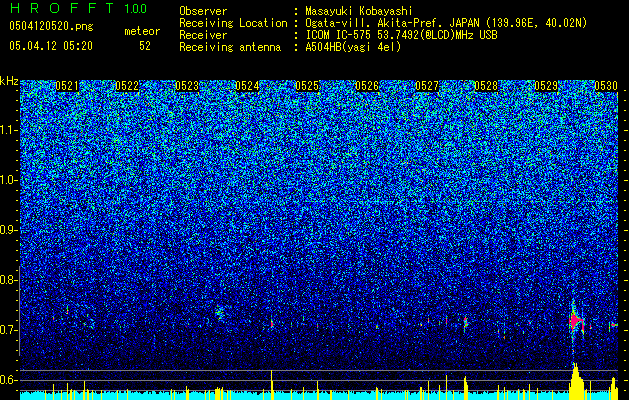The image size is (629, 400).
Task: Click the 0.6 kHz axis label
Action: [7, 380]
